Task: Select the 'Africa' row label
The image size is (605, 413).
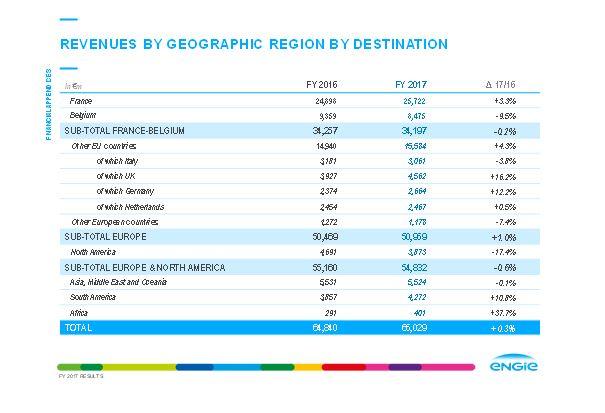Action: click(79, 313)
